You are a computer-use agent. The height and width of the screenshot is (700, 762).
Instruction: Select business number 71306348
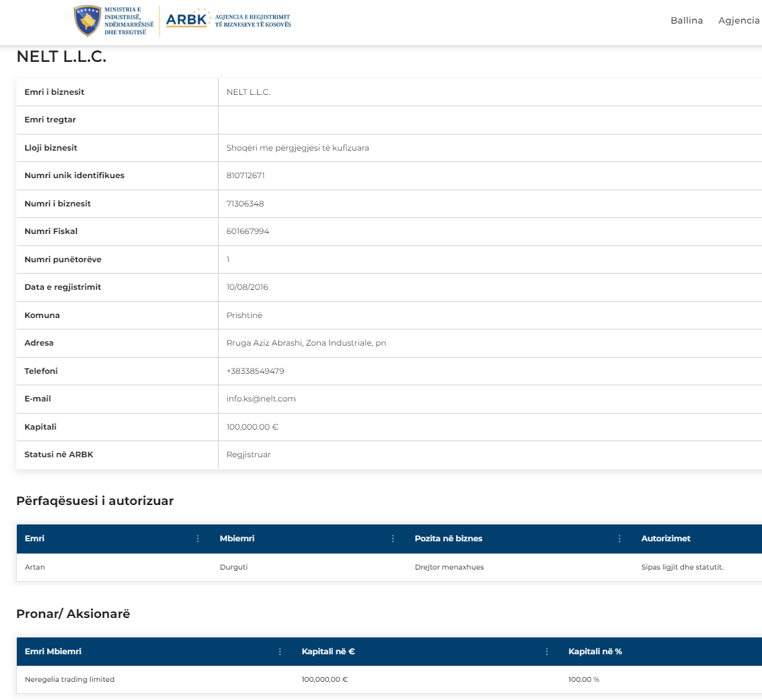coord(245,204)
